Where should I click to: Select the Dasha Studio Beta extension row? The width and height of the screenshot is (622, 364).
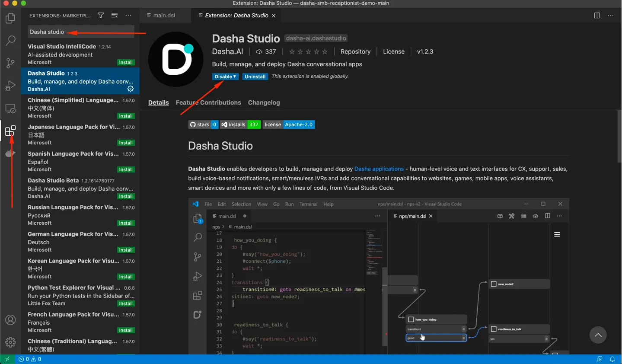pyautogui.click(x=80, y=188)
